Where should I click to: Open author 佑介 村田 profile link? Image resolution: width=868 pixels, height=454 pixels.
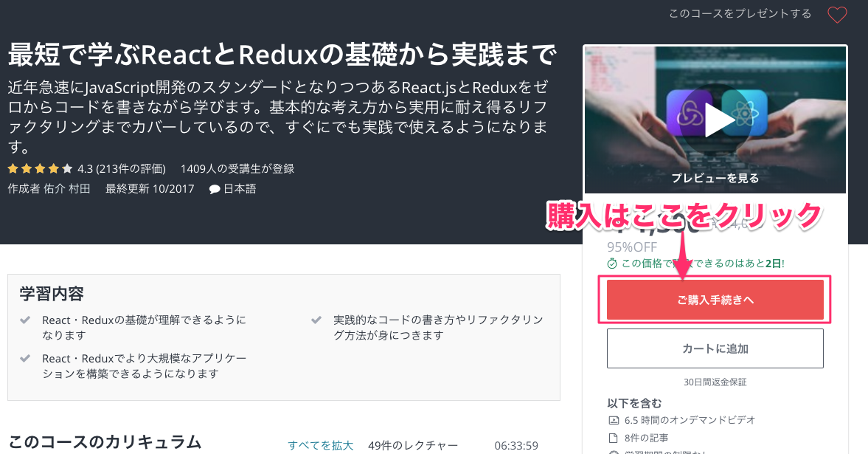click(x=67, y=189)
